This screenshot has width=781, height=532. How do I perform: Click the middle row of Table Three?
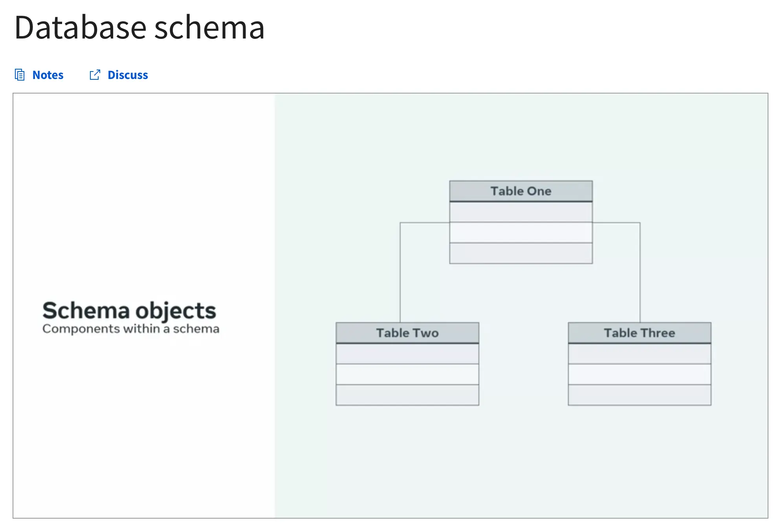640,374
